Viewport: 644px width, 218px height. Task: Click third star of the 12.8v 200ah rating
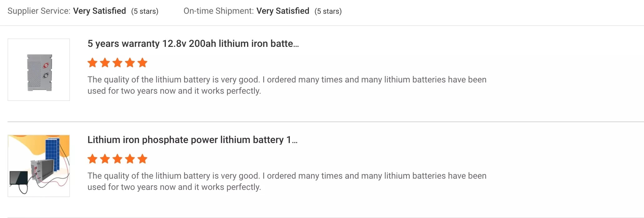[x=117, y=63]
